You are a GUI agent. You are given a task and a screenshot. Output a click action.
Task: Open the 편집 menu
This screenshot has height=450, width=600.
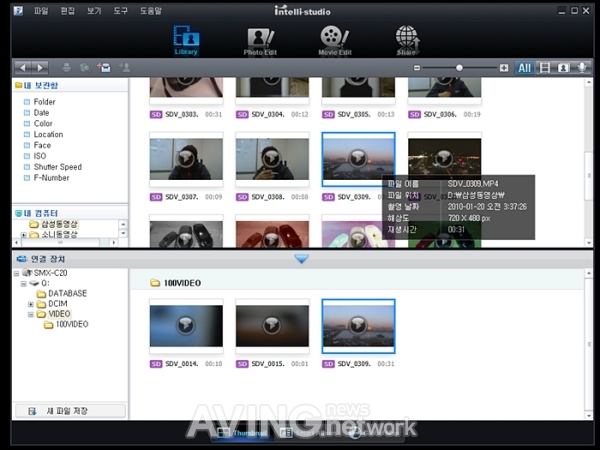pos(68,11)
